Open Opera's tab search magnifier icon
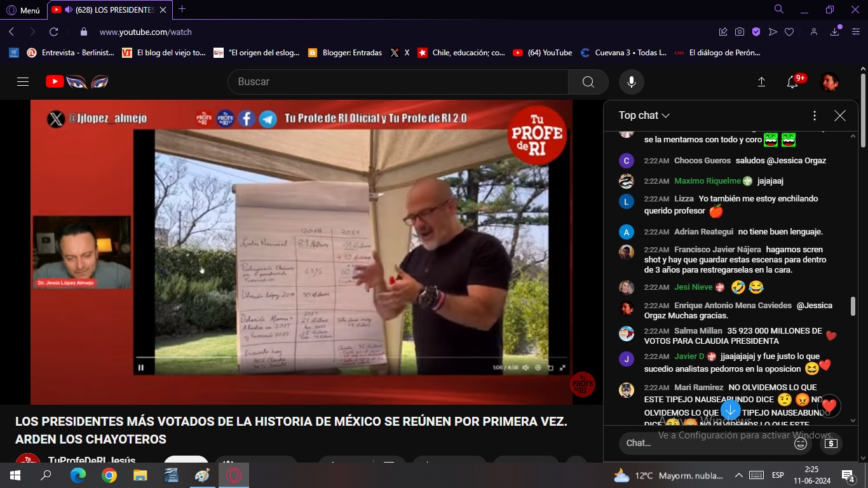 pyautogui.click(x=778, y=9)
